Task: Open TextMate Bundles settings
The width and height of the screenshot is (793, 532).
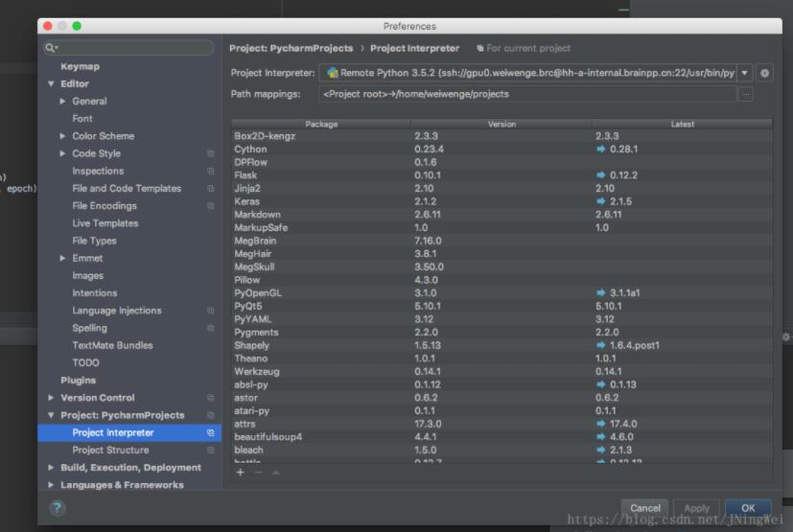Action: click(112, 345)
